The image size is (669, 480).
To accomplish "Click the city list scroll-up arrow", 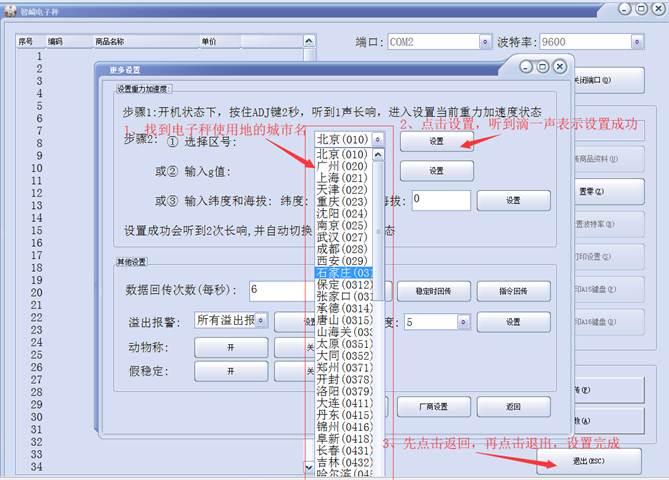I will click(x=378, y=155).
